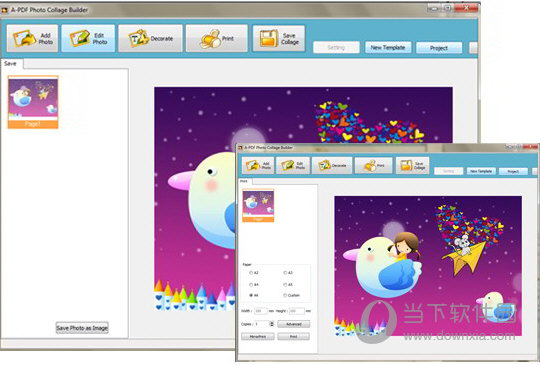Click Edit Photo in the front window
Screen dimensions: 540x365
293,166
